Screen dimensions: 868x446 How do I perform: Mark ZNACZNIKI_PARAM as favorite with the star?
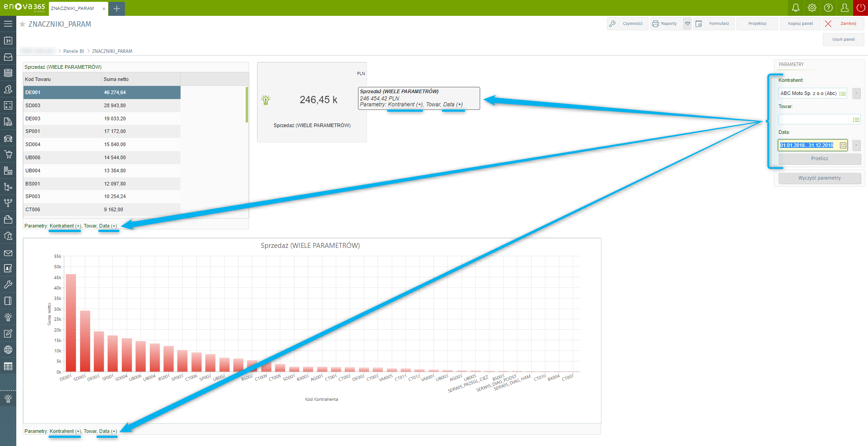click(x=22, y=24)
